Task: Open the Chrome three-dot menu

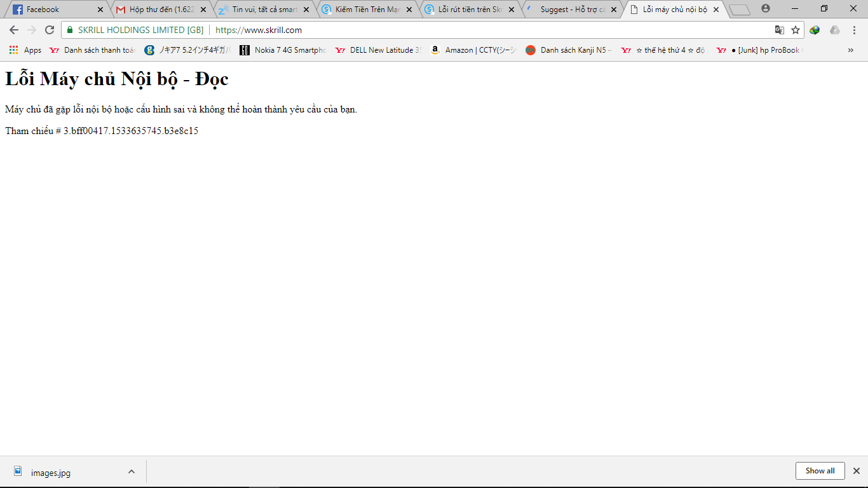Action: pos(854,30)
